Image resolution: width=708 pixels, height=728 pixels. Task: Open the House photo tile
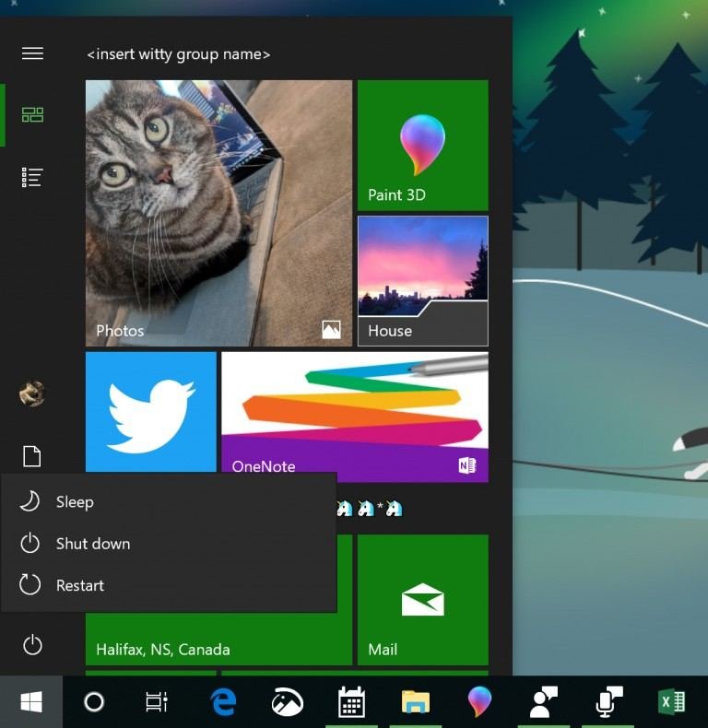click(x=422, y=281)
